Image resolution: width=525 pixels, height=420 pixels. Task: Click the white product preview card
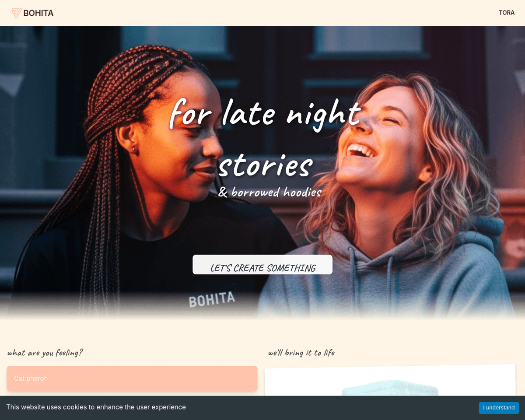tap(390, 381)
